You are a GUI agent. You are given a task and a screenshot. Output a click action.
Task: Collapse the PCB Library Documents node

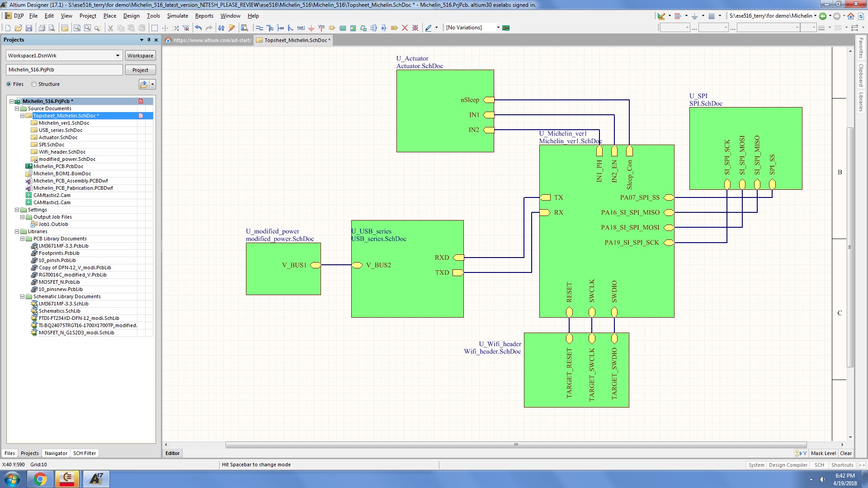23,239
